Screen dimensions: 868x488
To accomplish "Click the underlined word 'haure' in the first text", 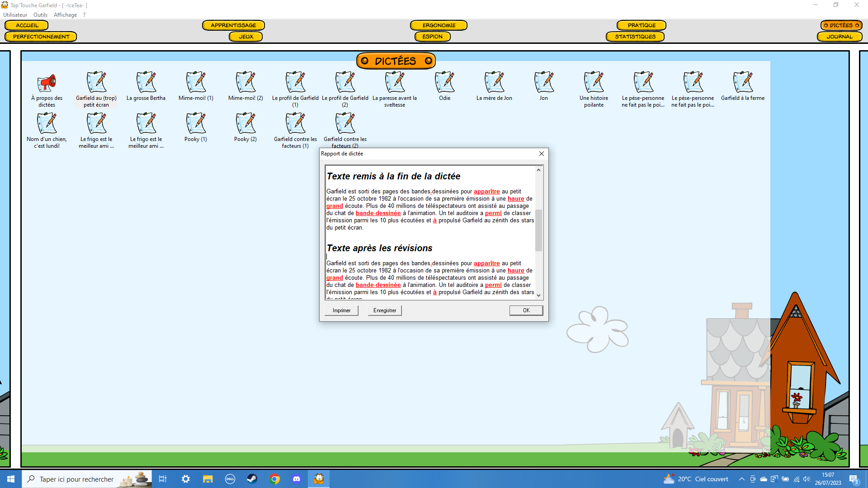I will coord(516,199).
